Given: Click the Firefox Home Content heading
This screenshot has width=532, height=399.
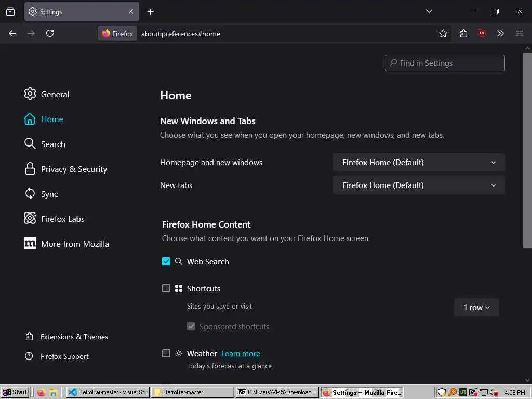Looking at the screenshot, I should pyautogui.click(x=206, y=224).
